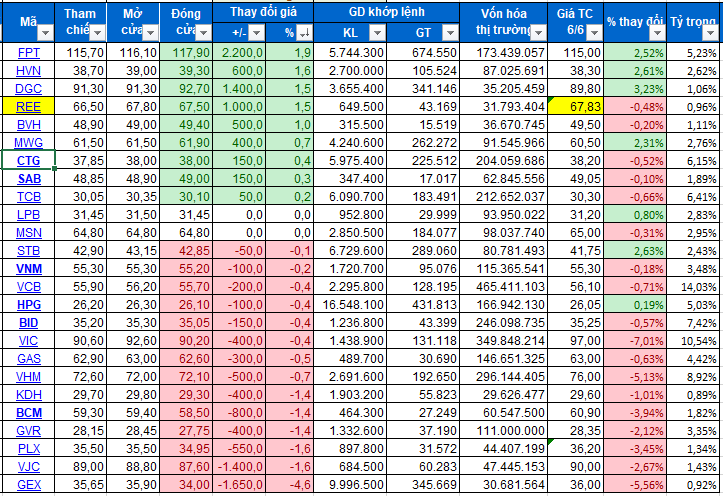Open the STB ticker link
The height and width of the screenshot is (496, 723).
29,251
